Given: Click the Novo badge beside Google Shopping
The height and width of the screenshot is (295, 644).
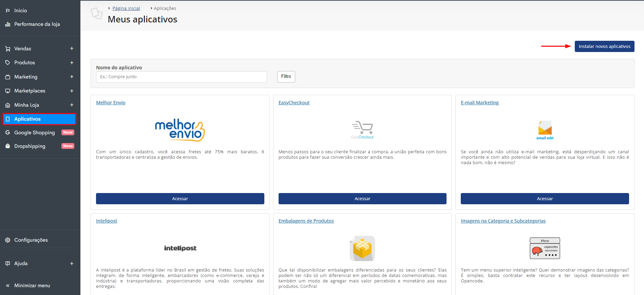Looking at the screenshot, I should (68, 133).
